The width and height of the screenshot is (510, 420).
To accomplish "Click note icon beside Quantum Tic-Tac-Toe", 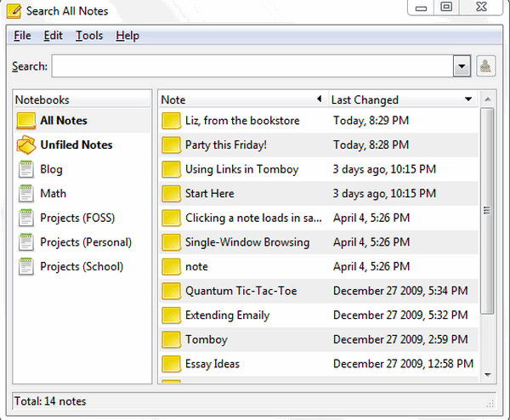I will coord(171,291).
